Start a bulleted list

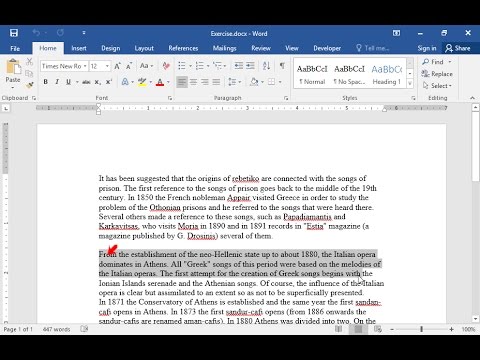point(182,66)
